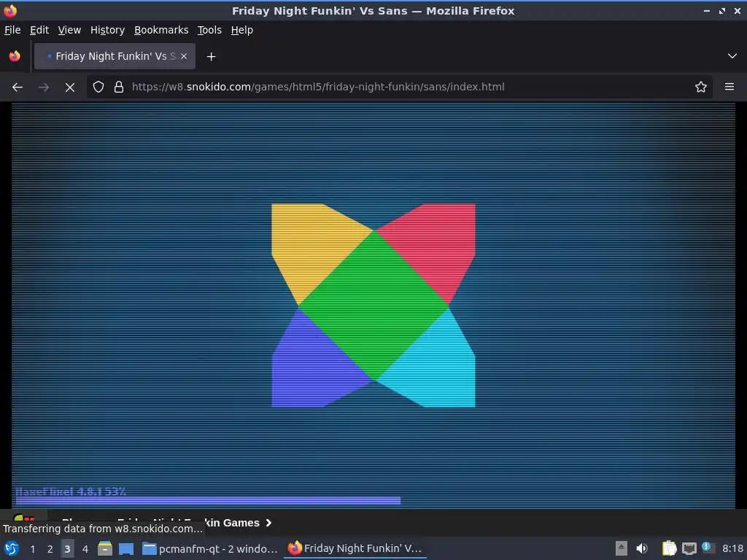Switch to workspace 2

click(50, 549)
